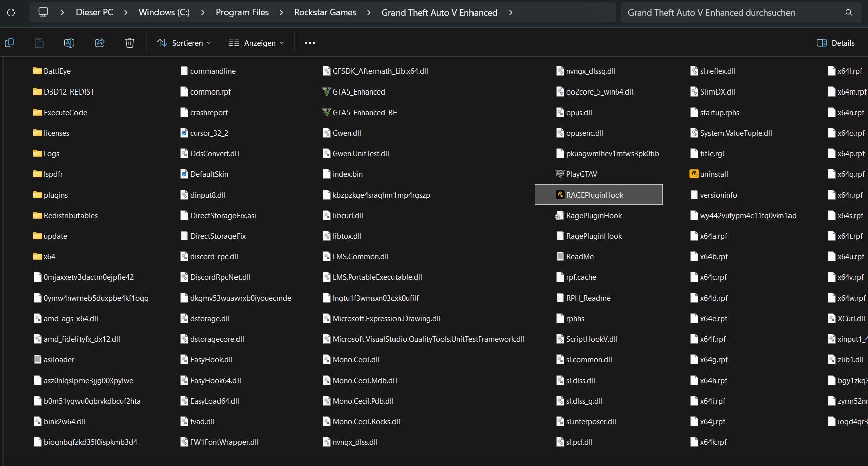
Task: Select dinput8.dll
Action: (x=203, y=195)
